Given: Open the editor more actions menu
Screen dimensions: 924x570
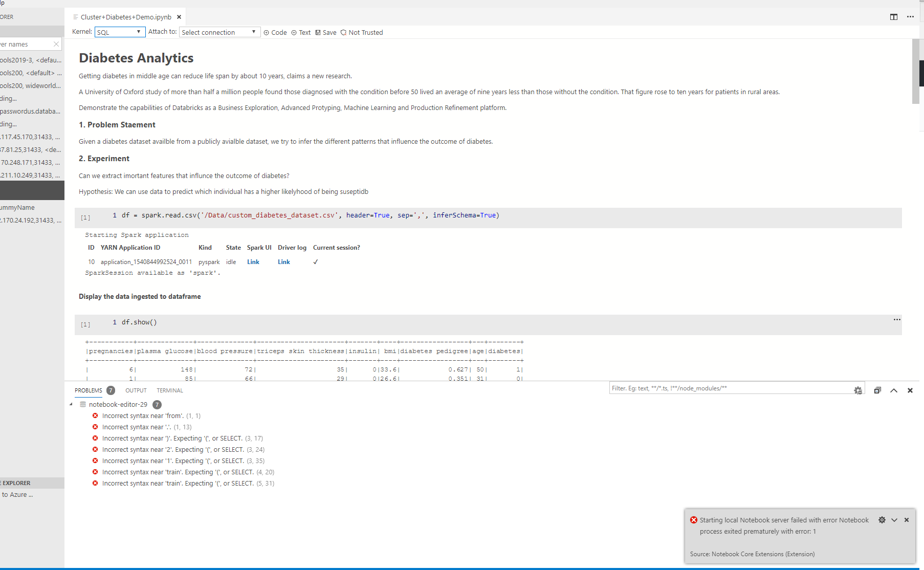Looking at the screenshot, I should click(x=910, y=17).
